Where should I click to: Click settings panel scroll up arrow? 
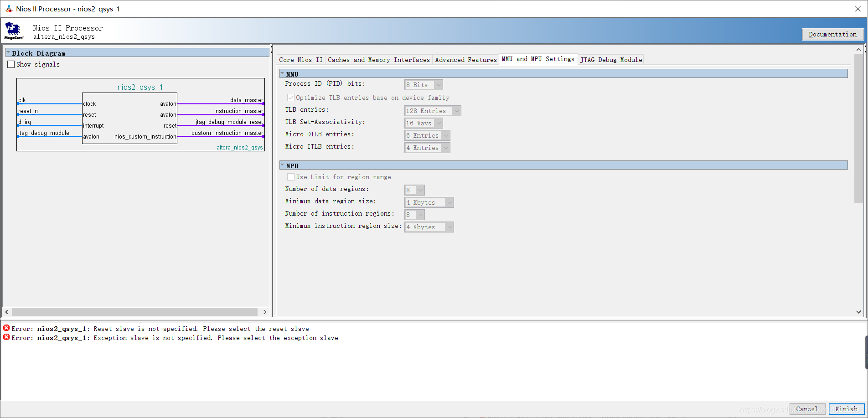pyautogui.click(x=858, y=49)
